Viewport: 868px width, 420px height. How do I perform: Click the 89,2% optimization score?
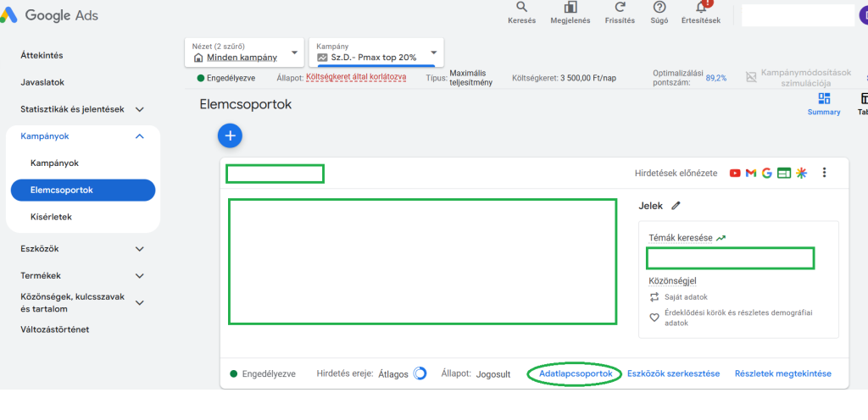715,78
